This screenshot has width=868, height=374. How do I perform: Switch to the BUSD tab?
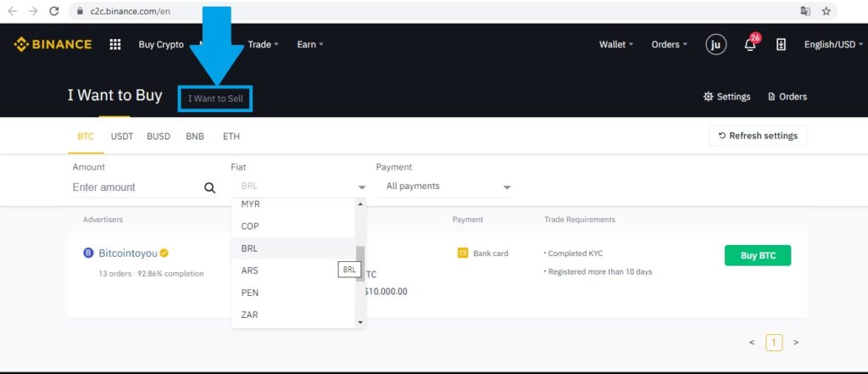click(x=159, y=137)
